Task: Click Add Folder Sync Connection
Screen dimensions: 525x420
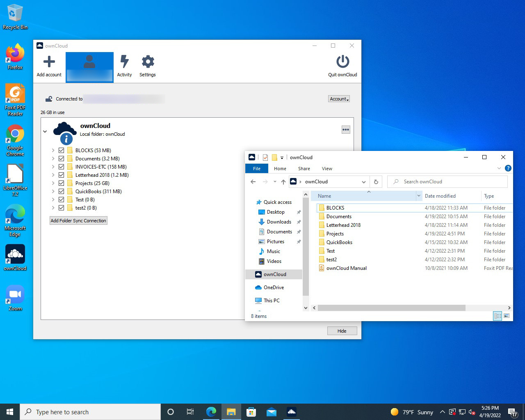Action: (78, 220)
